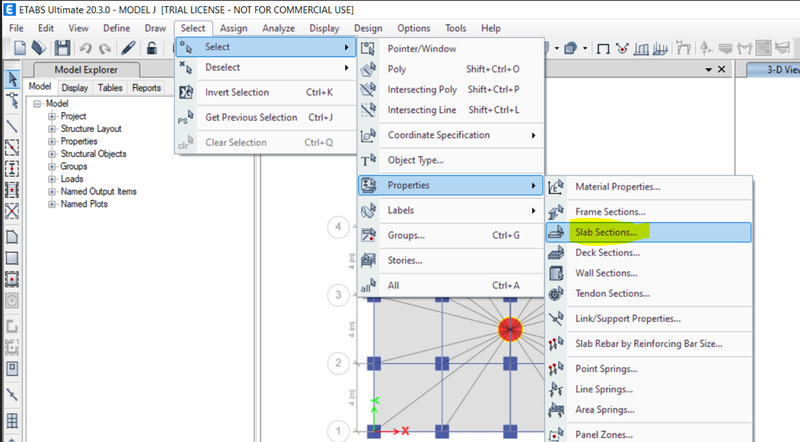Click the pencil edit toolbar icon
Image resolution: width=800 pixels, height=442 pixels.
click(x=128, y=48)
